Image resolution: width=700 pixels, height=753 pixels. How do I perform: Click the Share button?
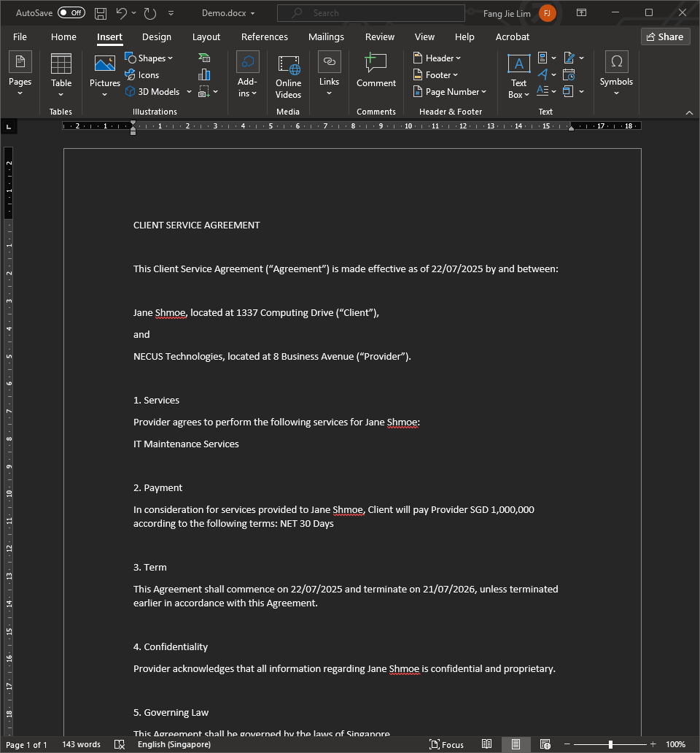click(x=666, y=37)
